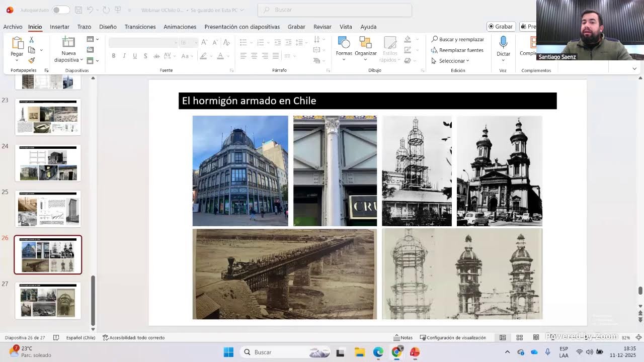644x362 pixels.
Task: Open Microsoft Edge from taskbar
Action: pos(378,352)
